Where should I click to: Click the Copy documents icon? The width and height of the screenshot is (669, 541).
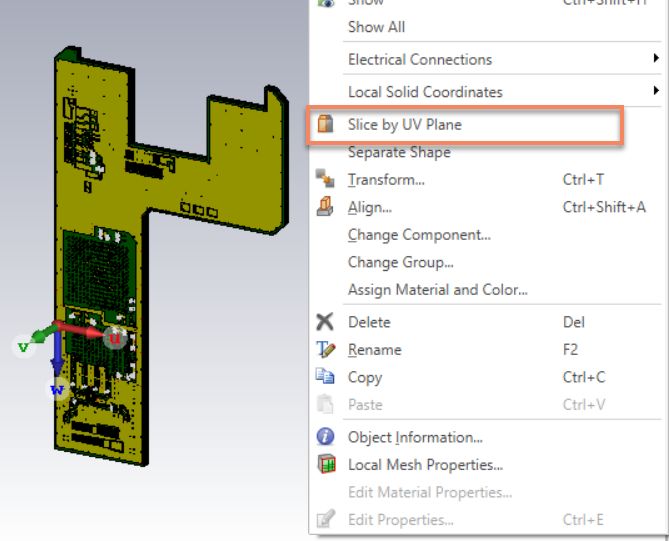click(325, 377)
